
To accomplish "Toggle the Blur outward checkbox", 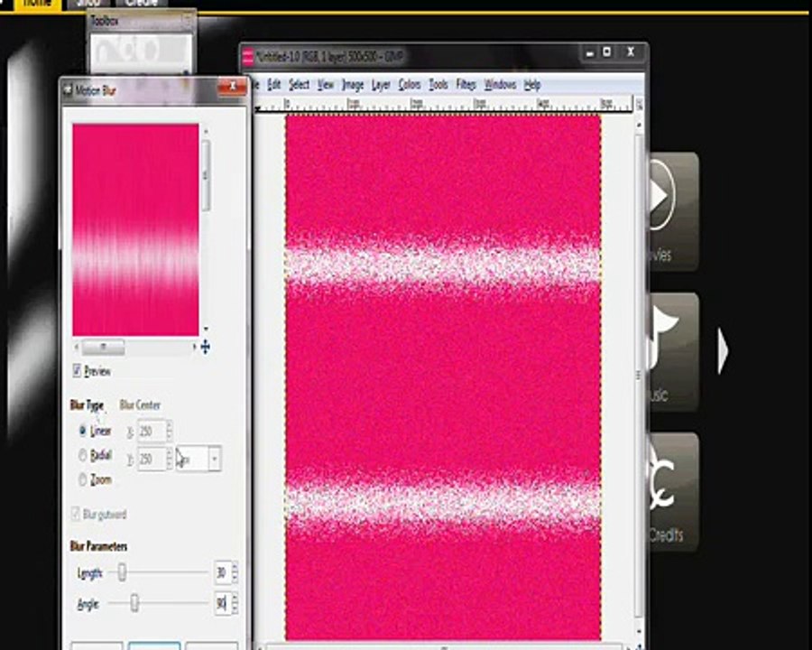I will (x=76, y=514).
